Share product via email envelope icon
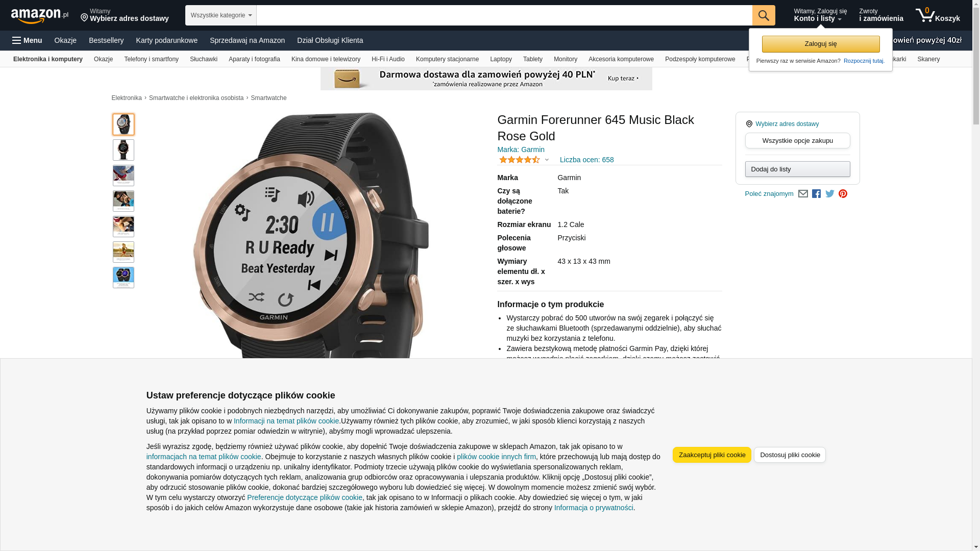 (803, 194)
